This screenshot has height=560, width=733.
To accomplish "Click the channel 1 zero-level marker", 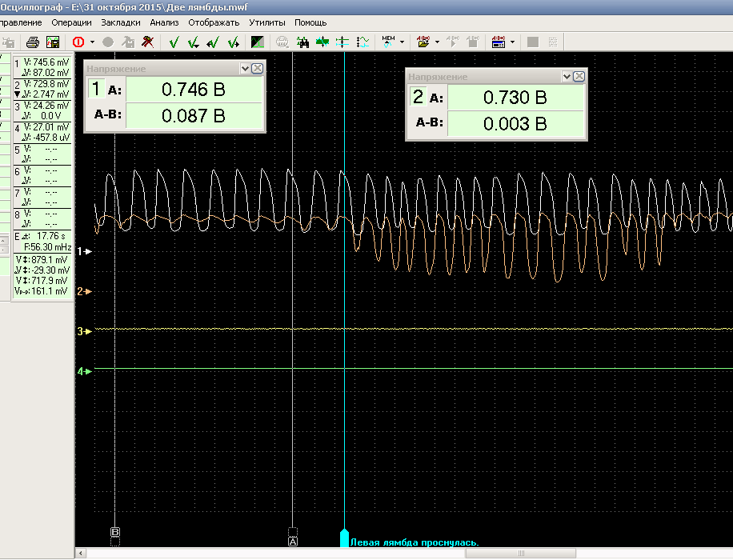I will click(84, 251).
